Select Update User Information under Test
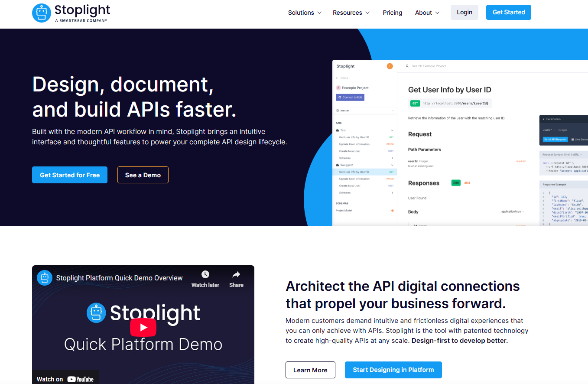Image resolution: width=588 pixels, height=384 pixels. (x=354, y=144)
